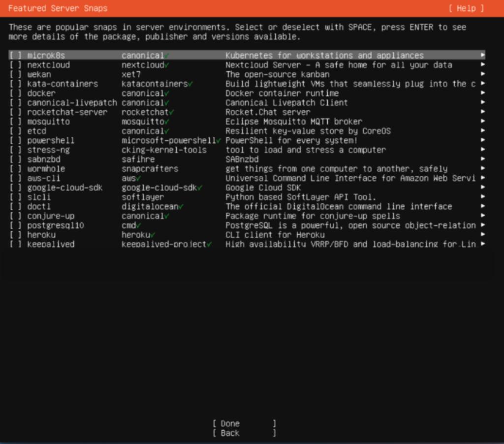Toggle the microk8s snap checkbox
This screenshot has height=444, width=504.
pyautogui.click(x=15, y=56)
